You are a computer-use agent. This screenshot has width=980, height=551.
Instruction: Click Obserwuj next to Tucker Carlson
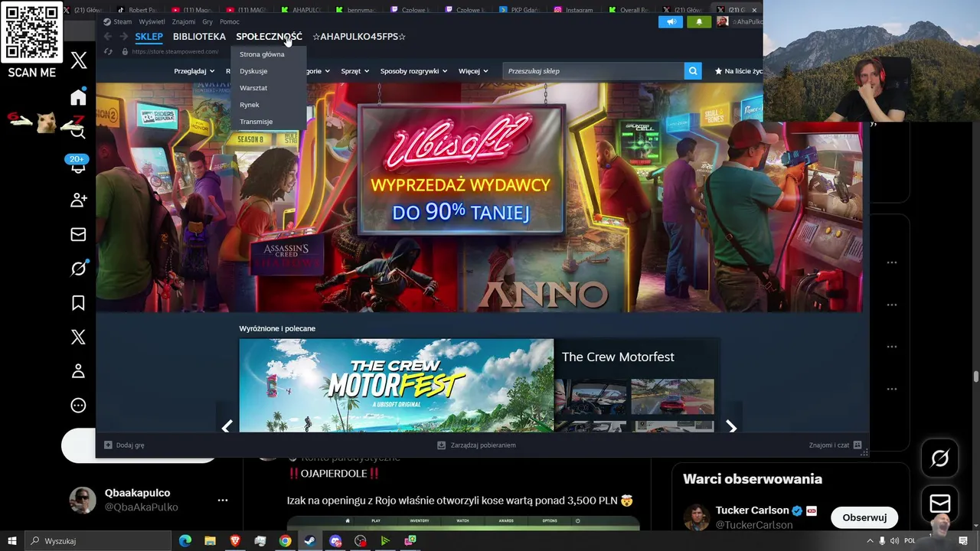point(864,517)
